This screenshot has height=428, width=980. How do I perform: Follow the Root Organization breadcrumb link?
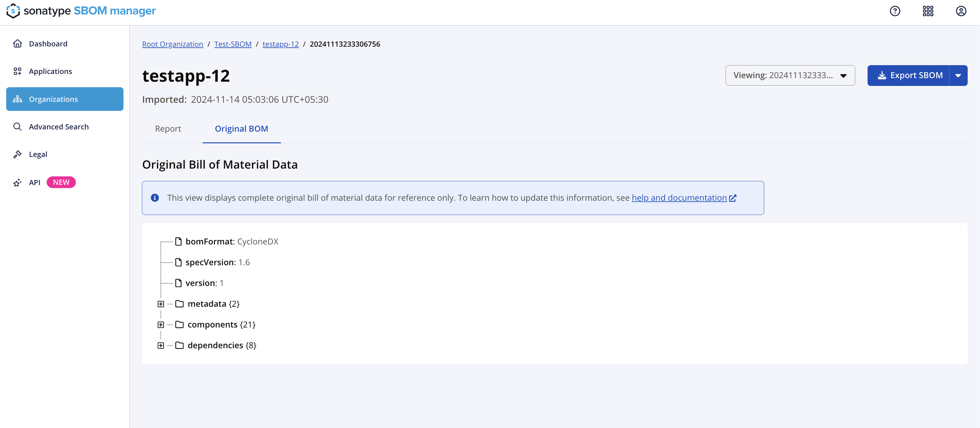pyautogui.click(x=173, y=44)
